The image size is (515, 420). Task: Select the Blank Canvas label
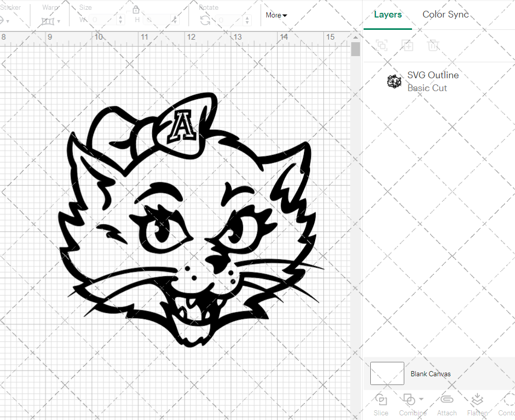pos(430,374)
